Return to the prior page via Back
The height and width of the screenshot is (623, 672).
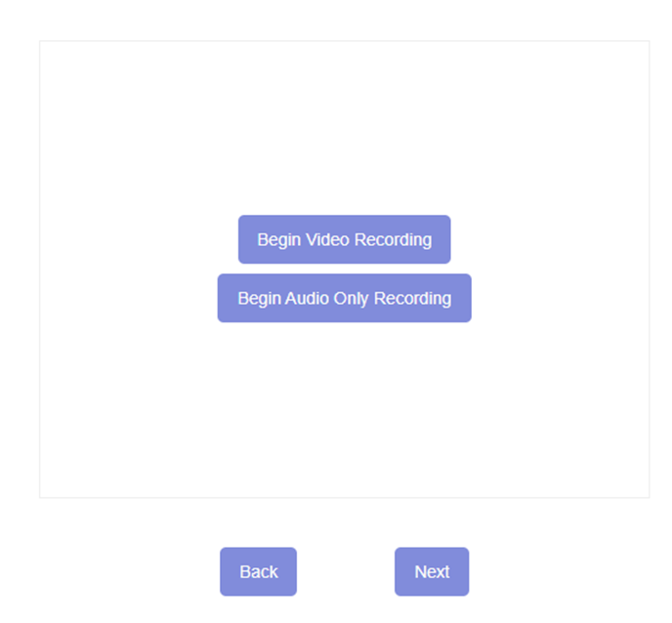pyautogui.click(x=258, y=571)
